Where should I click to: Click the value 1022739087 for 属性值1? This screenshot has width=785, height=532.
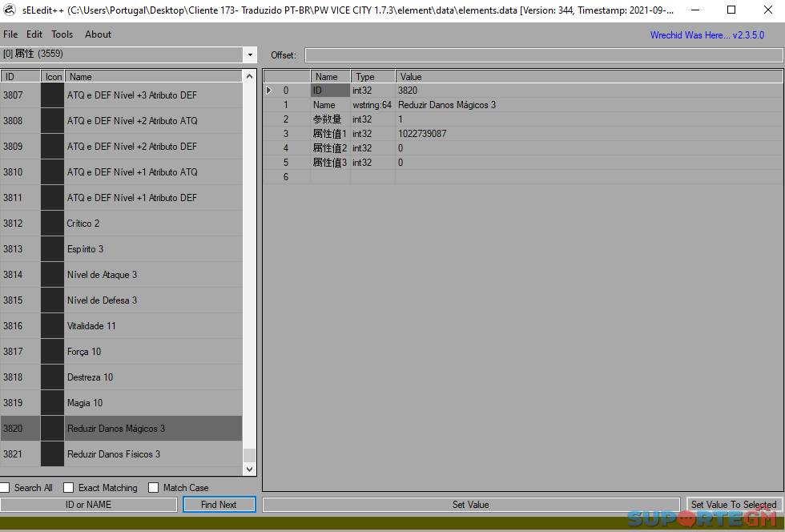(590, 134)
